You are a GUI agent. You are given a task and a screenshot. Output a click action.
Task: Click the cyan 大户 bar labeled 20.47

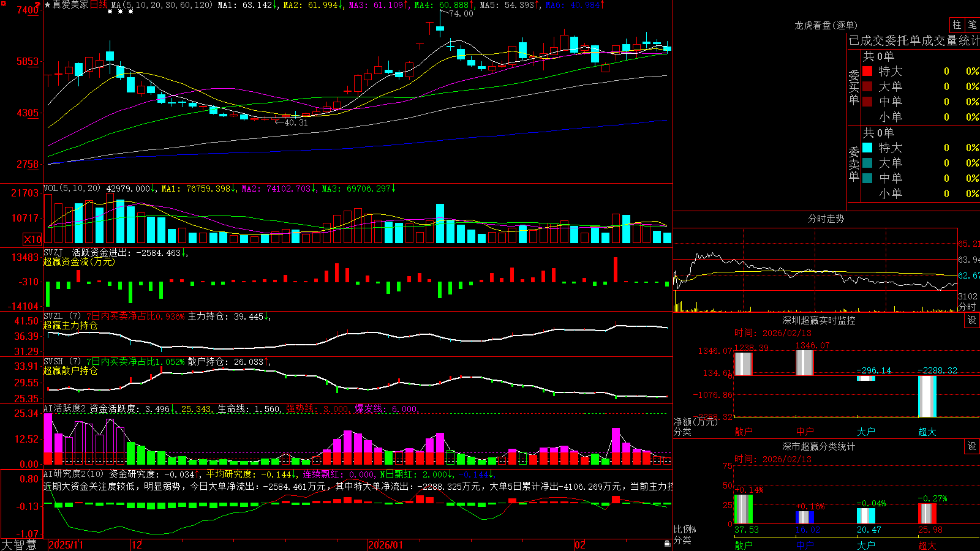pyautogui.click(x=865, y=516)
